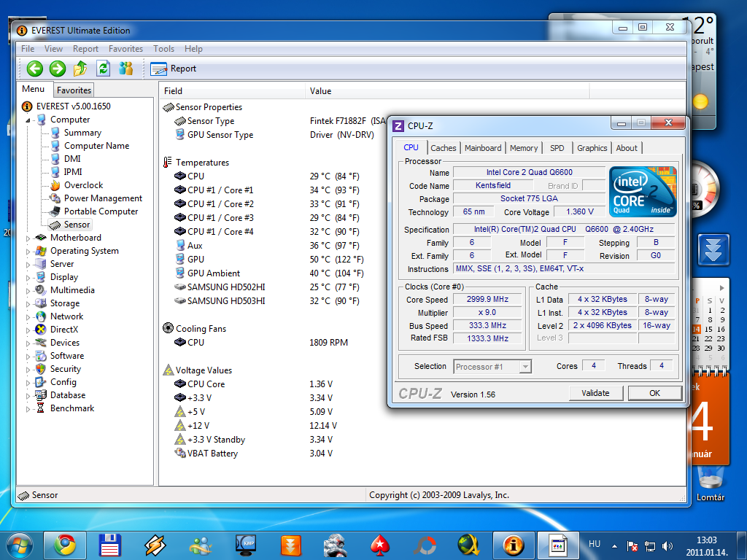
Task: Open the File menu in EVEREST
Action: (x=28, y=49)
